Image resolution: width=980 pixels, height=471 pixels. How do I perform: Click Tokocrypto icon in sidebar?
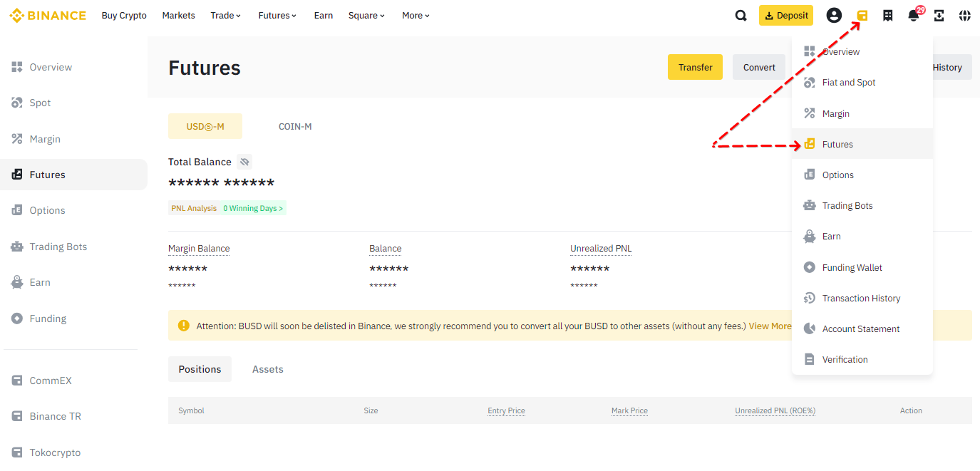click(17, 452)
